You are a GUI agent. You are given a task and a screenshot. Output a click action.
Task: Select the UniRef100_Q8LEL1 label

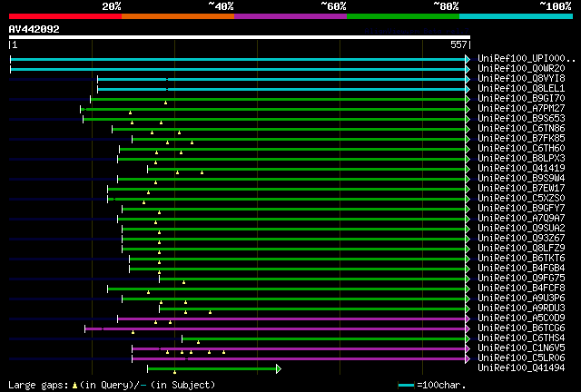521,89
